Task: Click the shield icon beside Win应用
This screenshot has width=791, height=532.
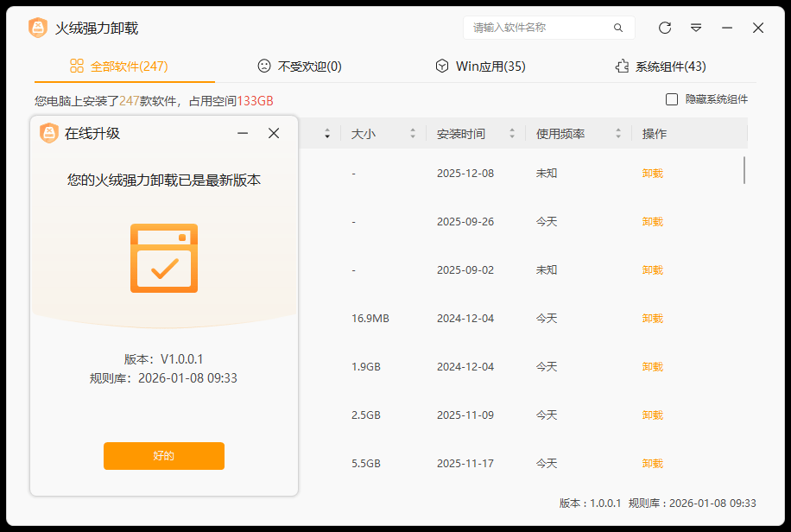Action: click(441, 65)
